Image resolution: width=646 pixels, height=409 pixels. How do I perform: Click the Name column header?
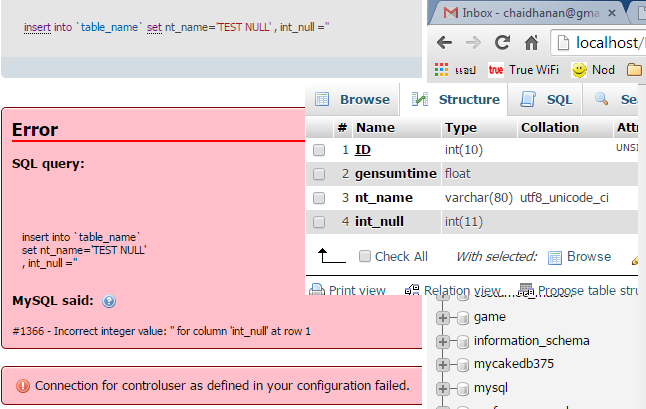[375, 128]
